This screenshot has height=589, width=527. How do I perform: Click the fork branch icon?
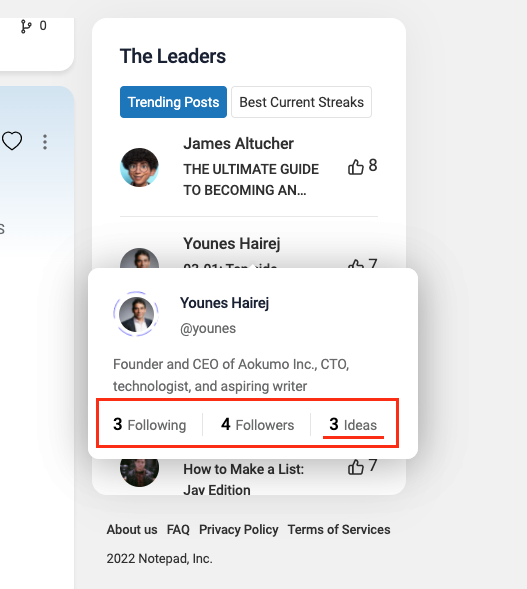pos(26,26)
